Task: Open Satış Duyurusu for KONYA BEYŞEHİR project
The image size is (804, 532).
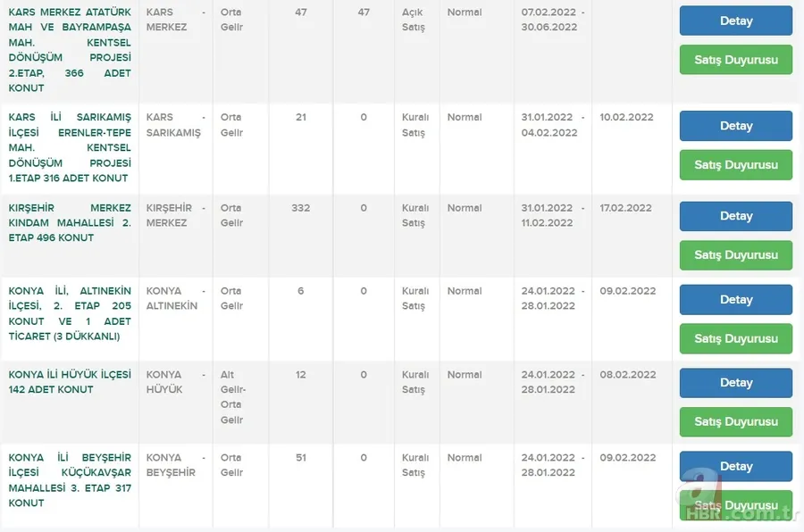Action: click(735, 503)
